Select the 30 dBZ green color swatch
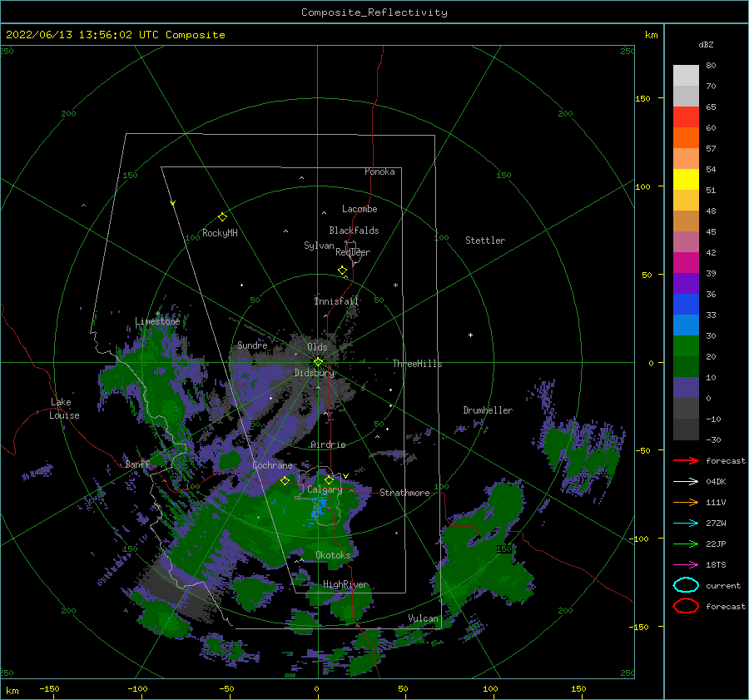749x700 pixels. [686, 346]
